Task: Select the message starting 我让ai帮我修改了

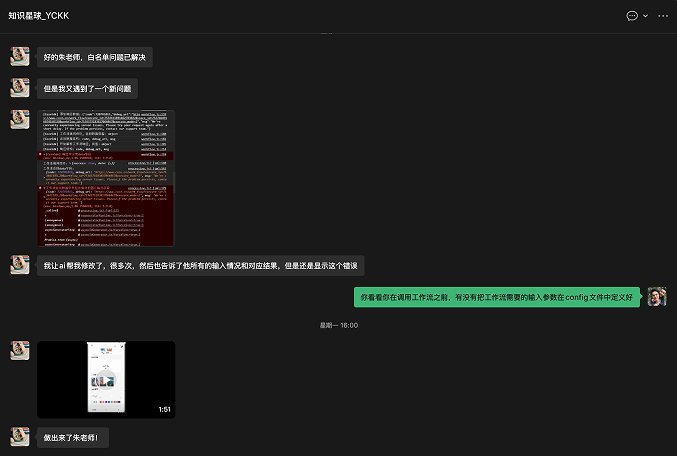Action: tap(200, 266)
